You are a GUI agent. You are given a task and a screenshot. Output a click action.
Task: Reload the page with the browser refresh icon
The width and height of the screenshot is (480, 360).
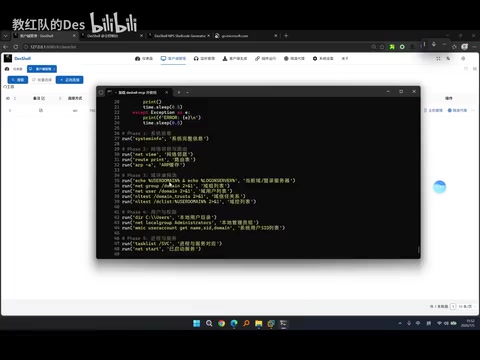(16, 47)
